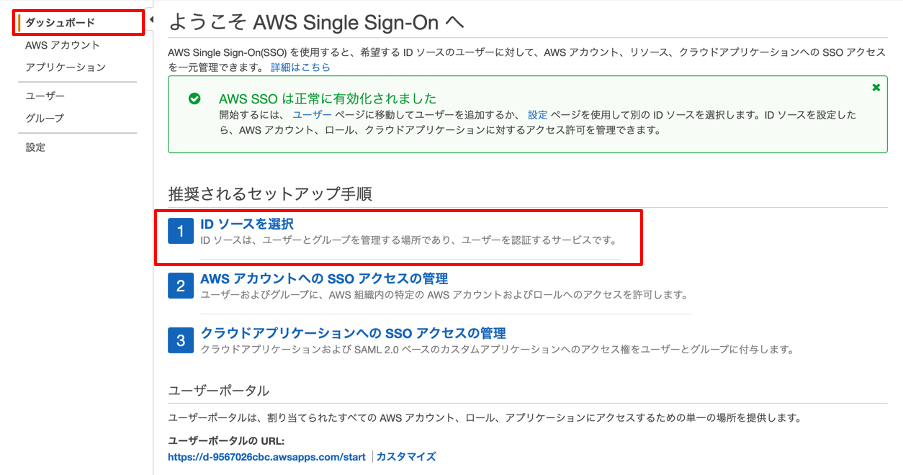
Task: Click the 設定 link in the banner
Action: coord(537,115)
